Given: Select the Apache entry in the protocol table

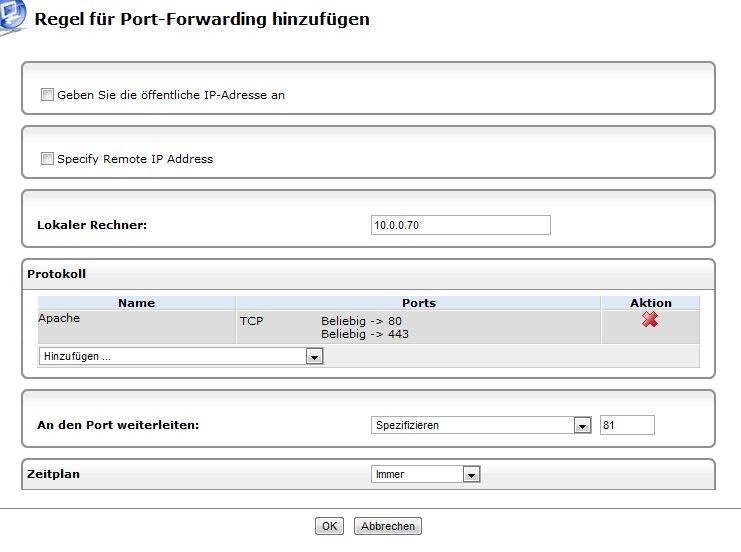Looking at the screenshot, I should [58, 319].
